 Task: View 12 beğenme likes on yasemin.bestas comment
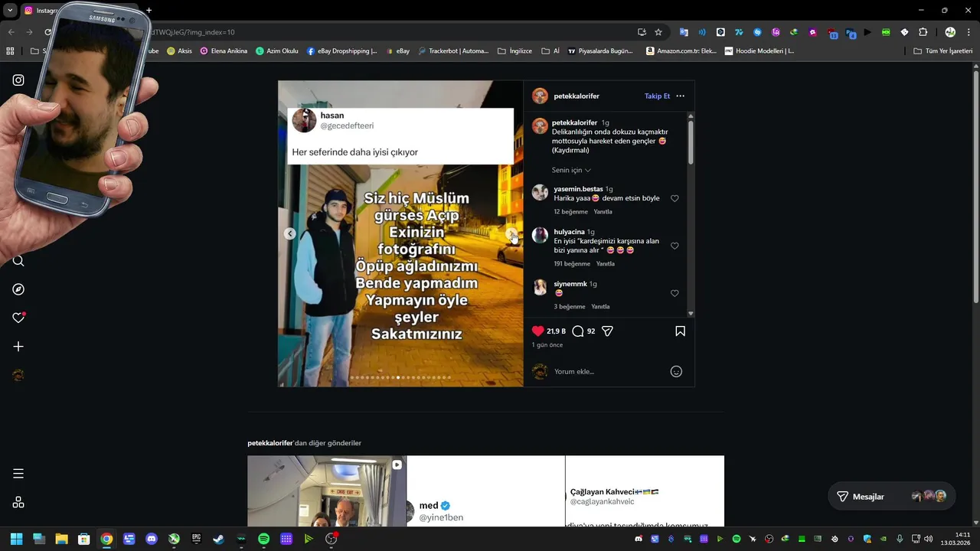click(x=570, y=212)
